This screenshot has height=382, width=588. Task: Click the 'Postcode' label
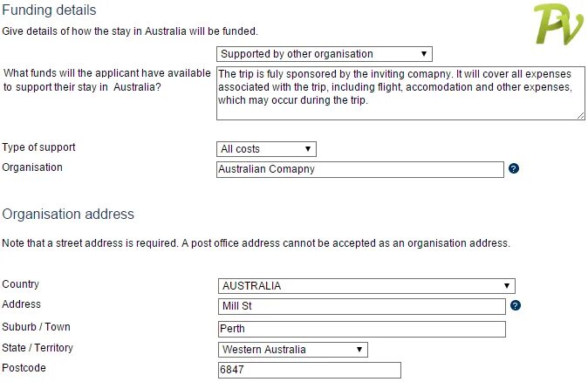24,368
